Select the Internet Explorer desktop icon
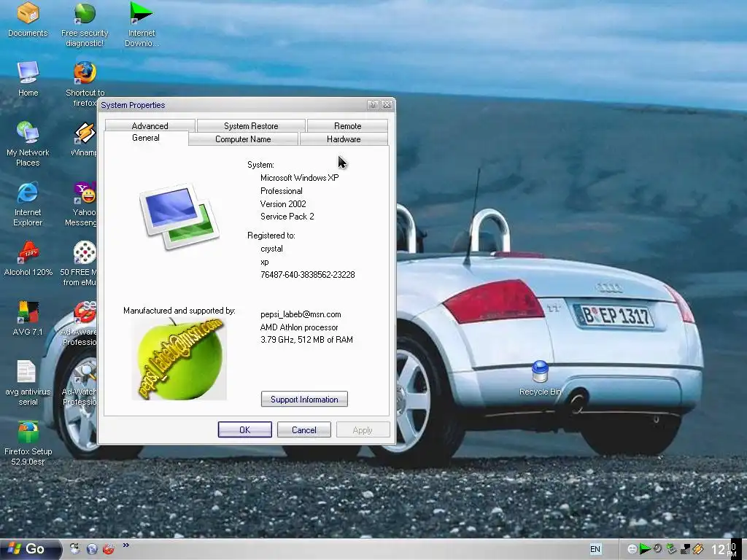 pyautogui.click(x=28, y=204)
